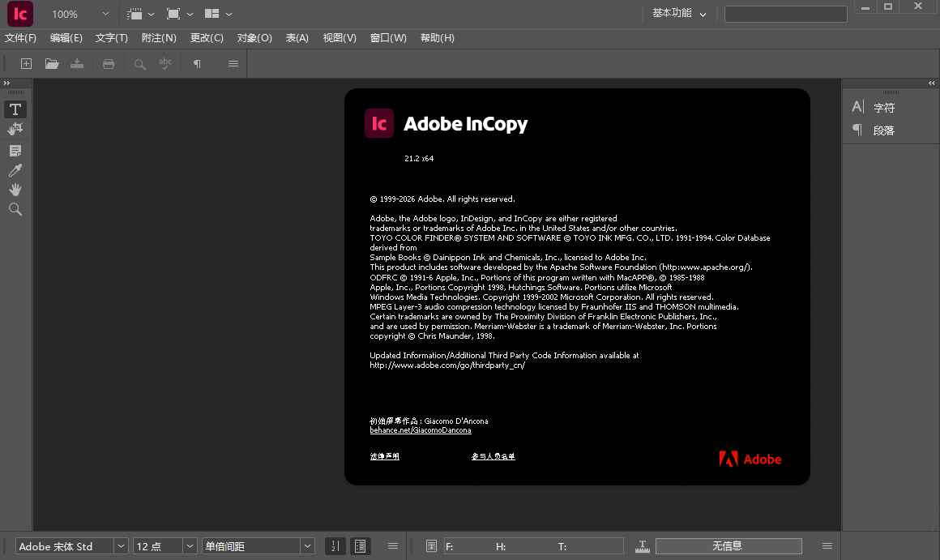Open the 对象(O) menu
Image resolution: width=940 pixels, height=560 pixels.
[254, 38]
